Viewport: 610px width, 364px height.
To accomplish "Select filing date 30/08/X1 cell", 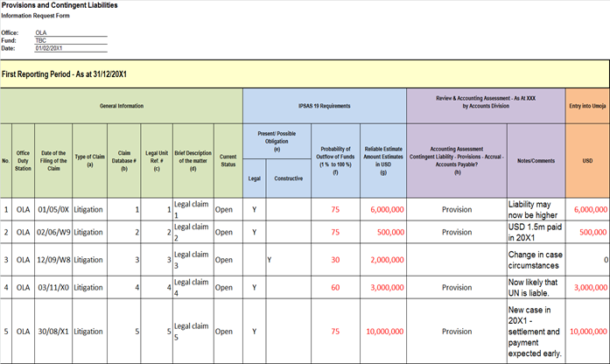I will pos(54,332).
